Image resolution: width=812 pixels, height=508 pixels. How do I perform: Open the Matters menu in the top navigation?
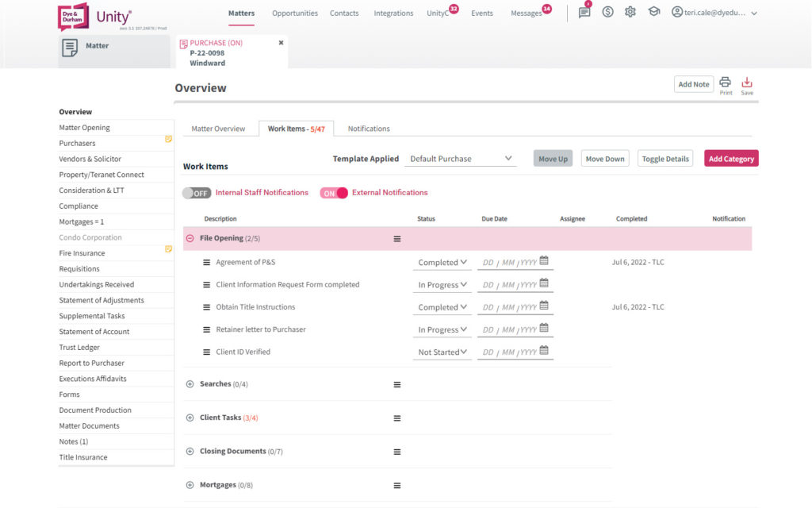coord(241,13)
